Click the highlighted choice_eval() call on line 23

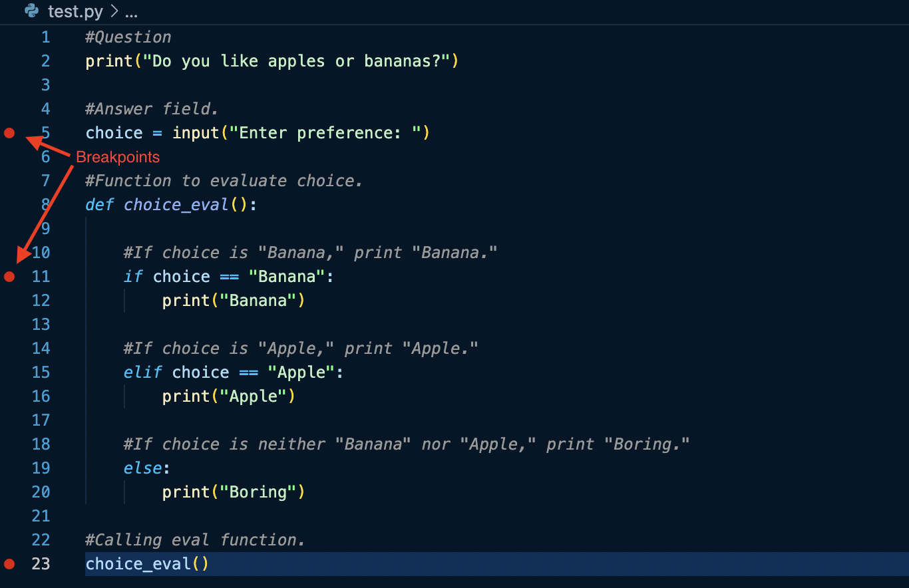[147, 564]
